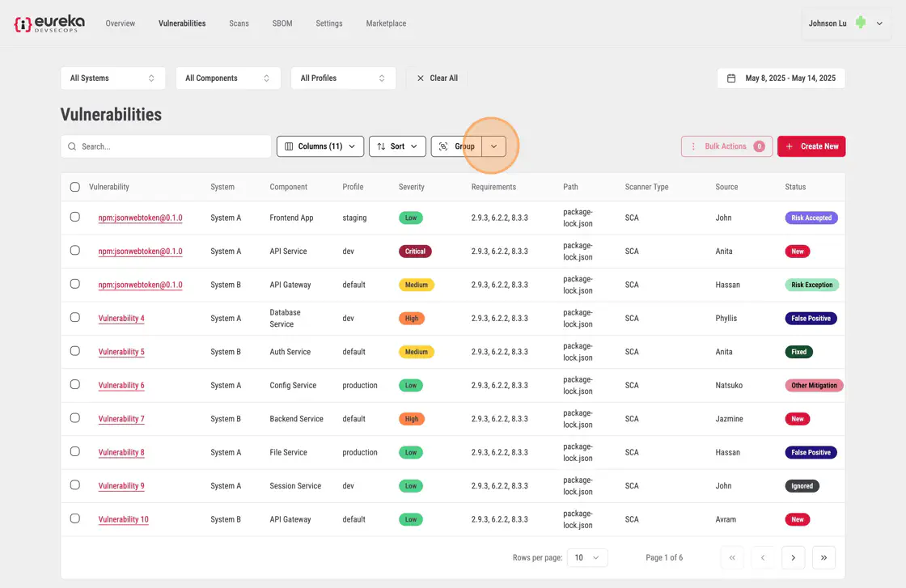Select all rows with header checkbox
906x588 pixels.
coord(75,187)
